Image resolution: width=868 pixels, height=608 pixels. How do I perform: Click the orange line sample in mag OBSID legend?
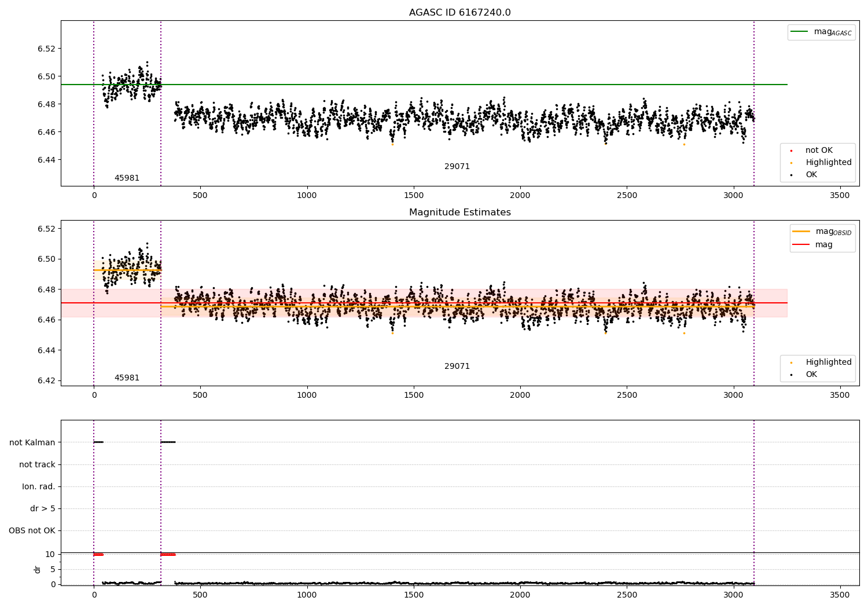801,232
